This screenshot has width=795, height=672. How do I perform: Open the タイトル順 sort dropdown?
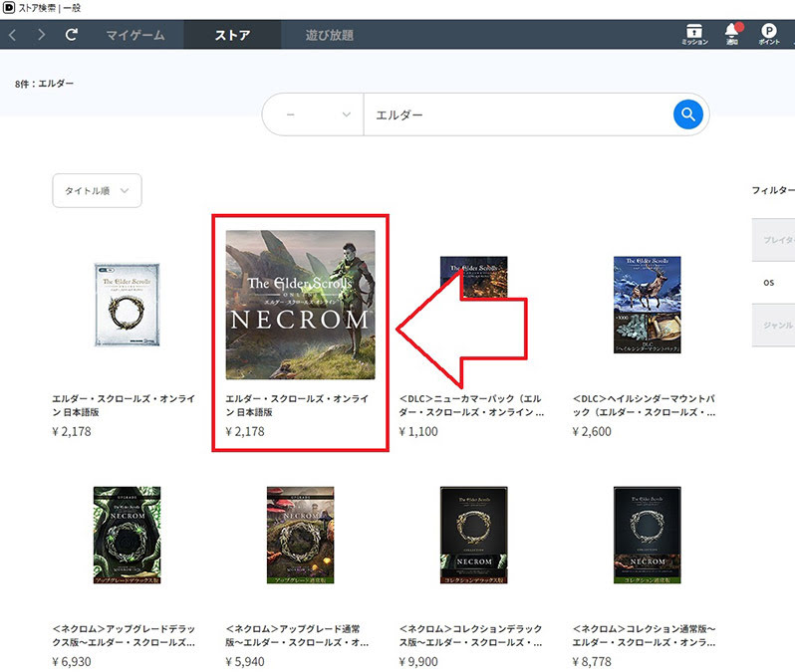point(97,190)
